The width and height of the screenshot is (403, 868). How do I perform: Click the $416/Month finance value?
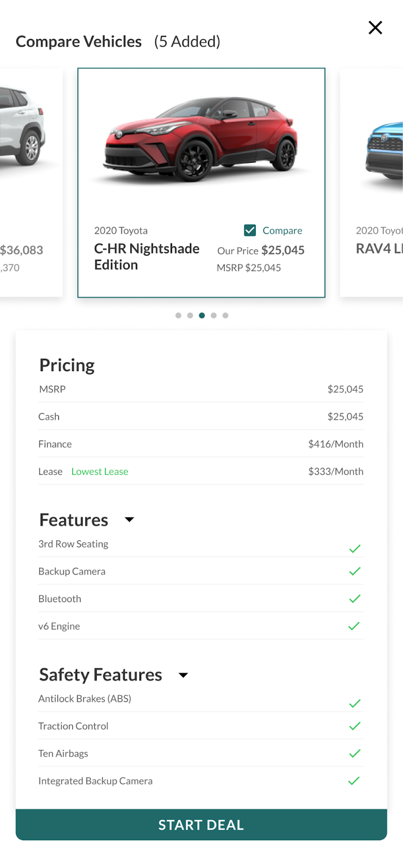click(x=336, y=444)
